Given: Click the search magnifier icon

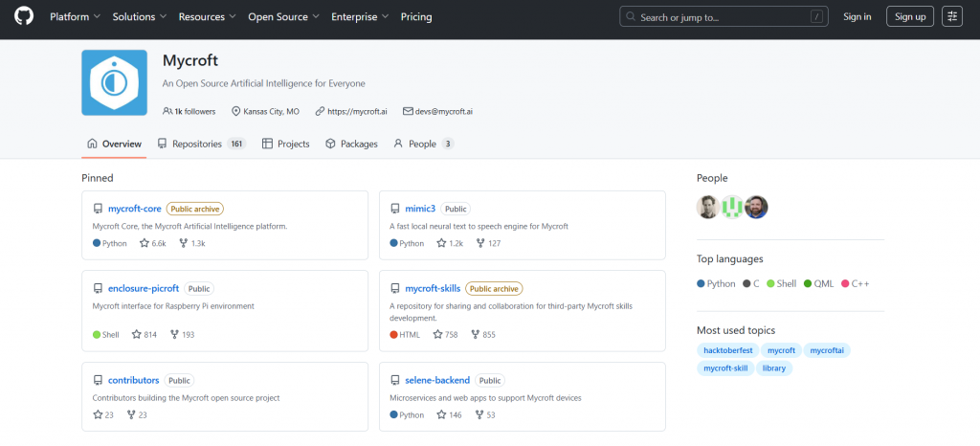Looking at the screenshot, I should (631, 17).
